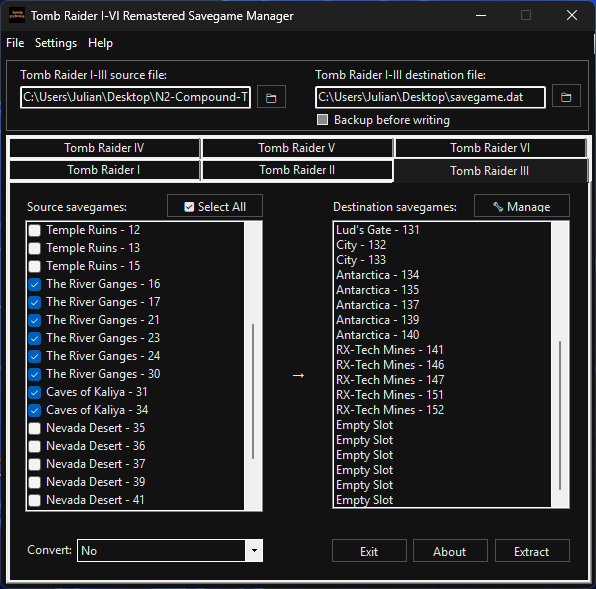The height and width of the screenshot is (589, 596).
Task: Check Temple Ruins - 12 savegame
Action: point(35,230)
